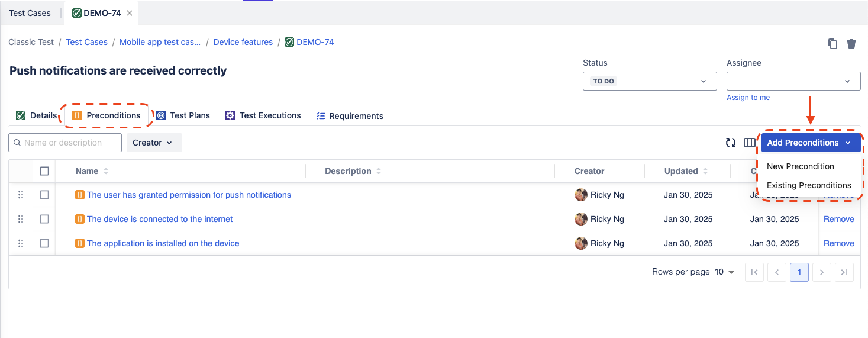The height and width of the screenshot is (338, 868).
Task: Open the column configuration icon
Action: coord(750,143)
